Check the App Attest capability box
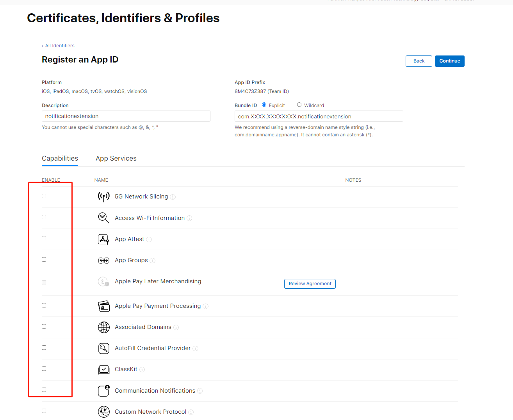Screen dimensions: 513x420 tap(44, 238)
